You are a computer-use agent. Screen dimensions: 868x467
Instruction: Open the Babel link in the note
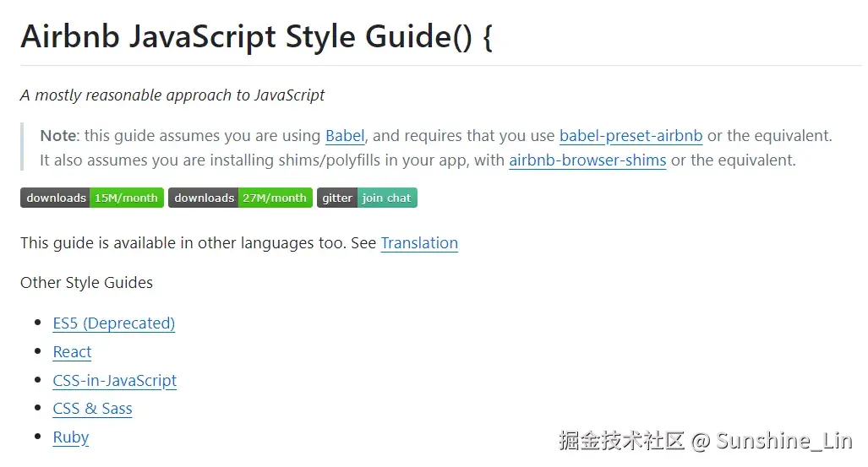[345, 136]
